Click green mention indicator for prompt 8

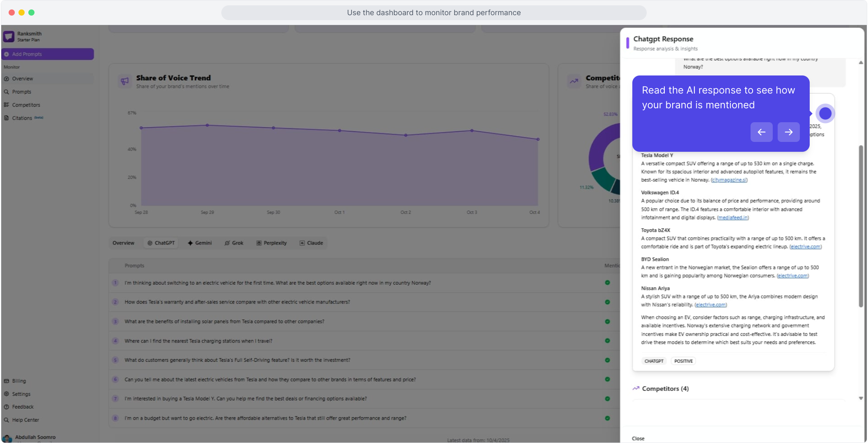click(607, 418)
